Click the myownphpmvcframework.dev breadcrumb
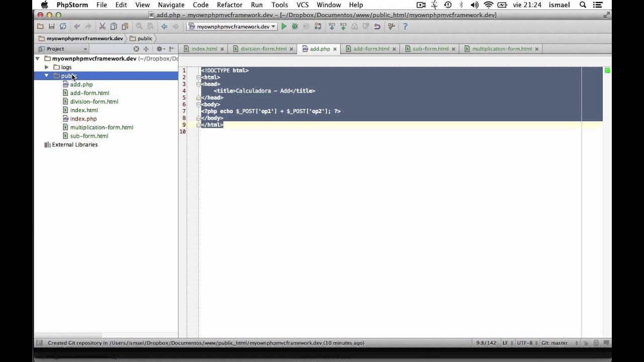 [x=81, y=38]
